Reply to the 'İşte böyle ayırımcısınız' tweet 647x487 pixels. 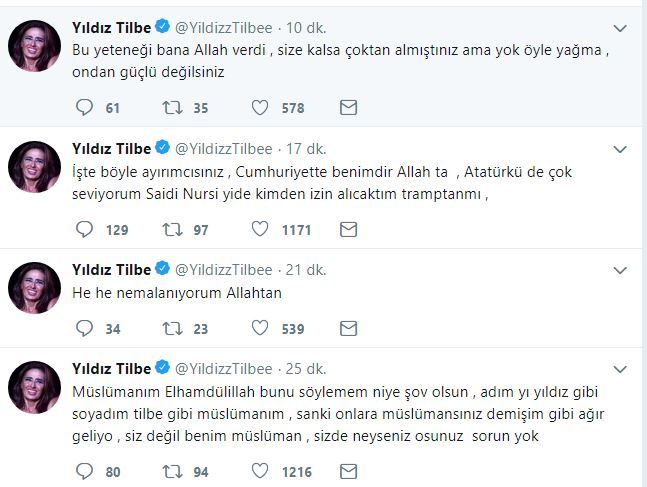(x=85, y=230)
